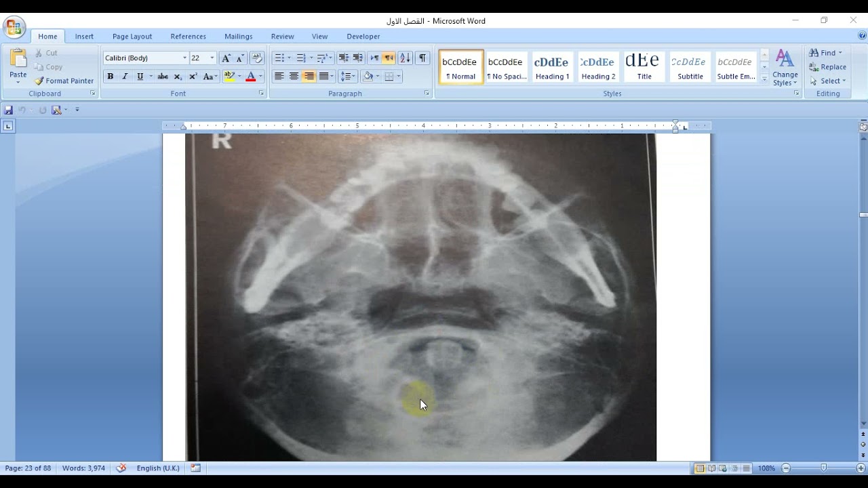Sort text with the A-Z icon
This screenshot has height=488, width=868.
[x=405, y=58]
